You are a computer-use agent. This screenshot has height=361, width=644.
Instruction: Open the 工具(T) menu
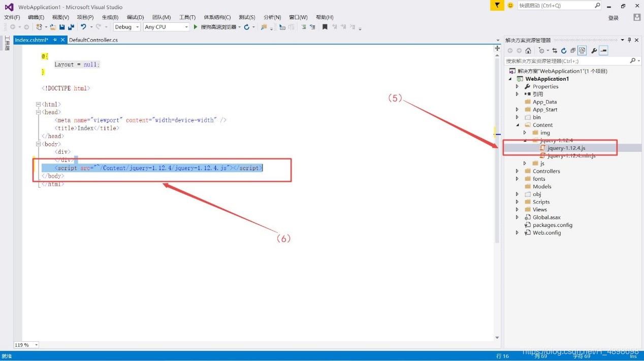pyautogui.click(x=187, y=17)
